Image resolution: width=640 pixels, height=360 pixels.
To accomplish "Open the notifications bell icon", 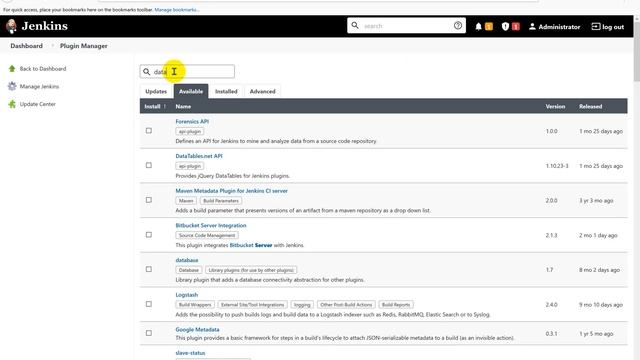I will coord(478,27).
